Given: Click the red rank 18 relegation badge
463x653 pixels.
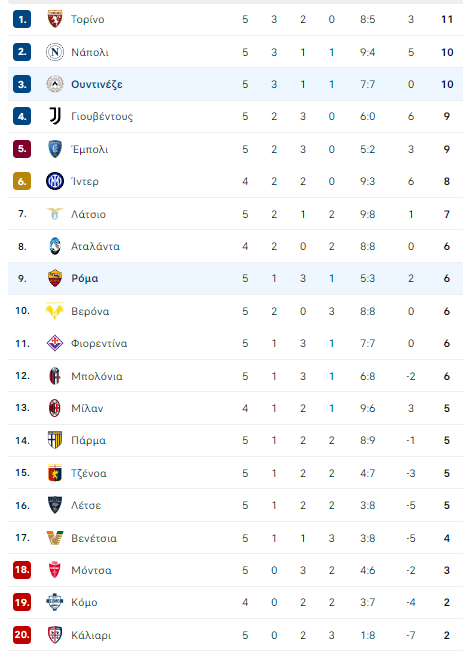Looking at the screenshot, I should tap(22, 570).
